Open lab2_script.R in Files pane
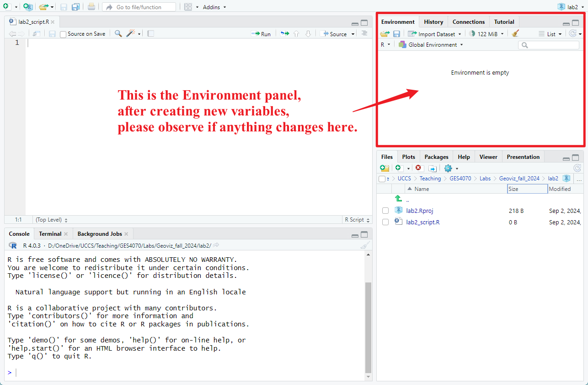This screenshot has width=588, height=385. tap(423, 222)
